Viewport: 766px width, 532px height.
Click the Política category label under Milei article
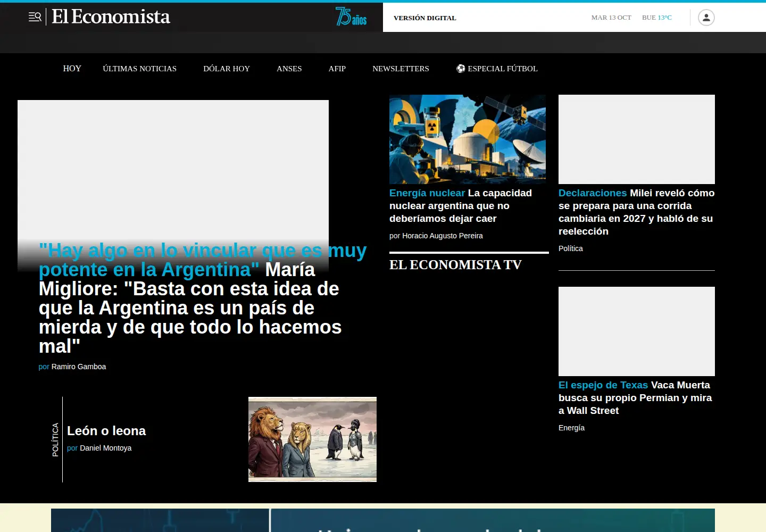[571, 248]
